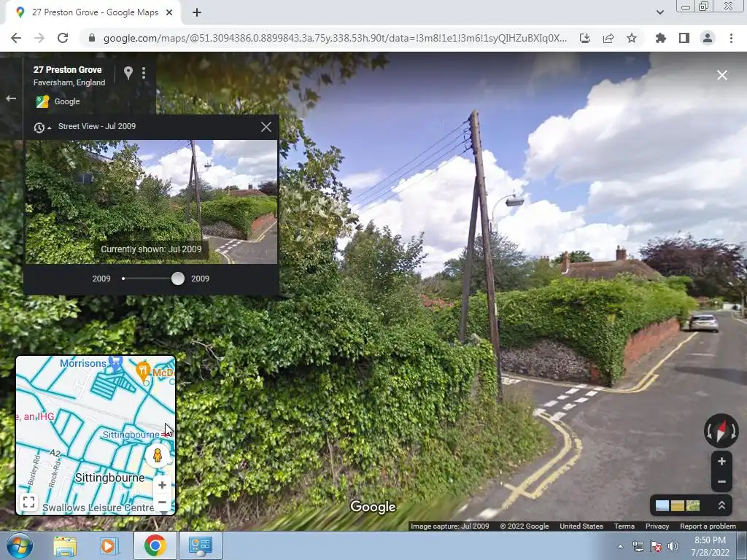This screenshot has height=560, width=747.
Task: Select the earlier 2009 point on the timeline
Action: coord(123,279)
